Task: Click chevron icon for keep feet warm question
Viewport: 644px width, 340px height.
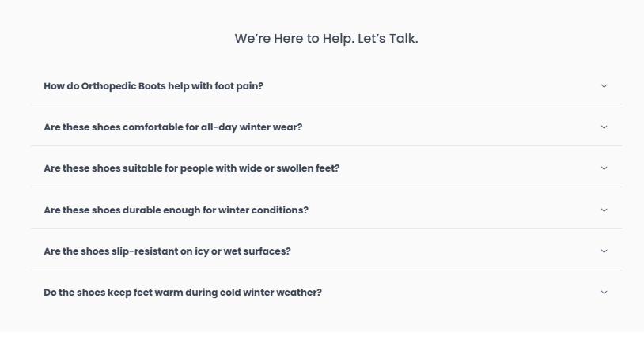Action: 604,293
